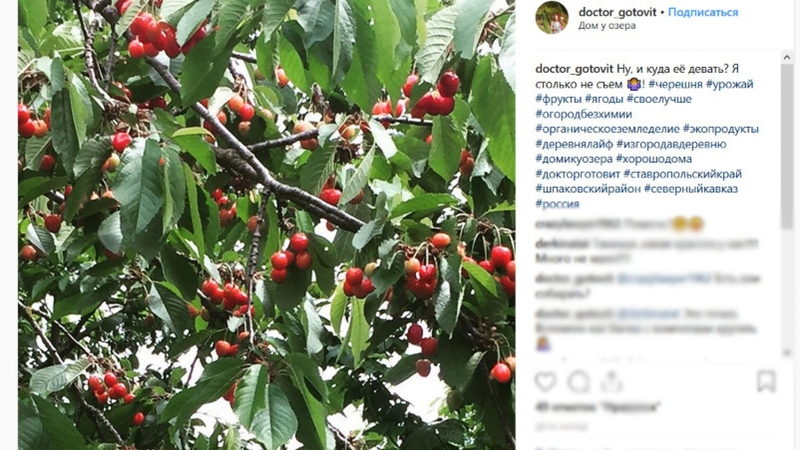
Task: Open hashtag #огородбезхимии
Action: point(584,114)
